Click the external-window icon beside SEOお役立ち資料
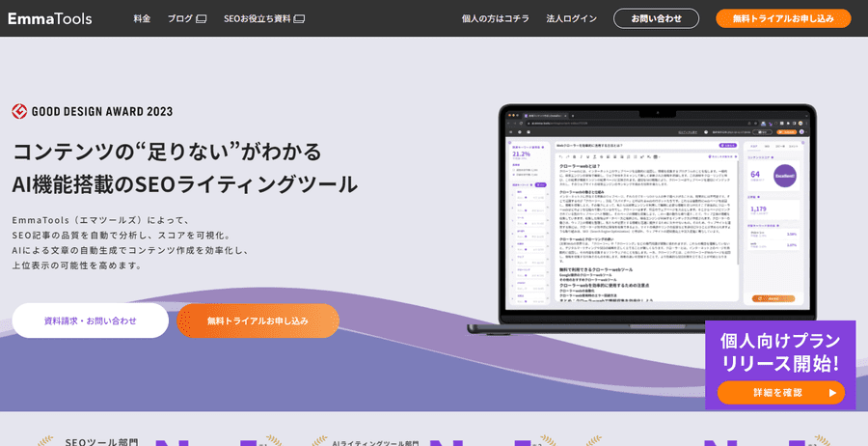 (x=299, y=19)
